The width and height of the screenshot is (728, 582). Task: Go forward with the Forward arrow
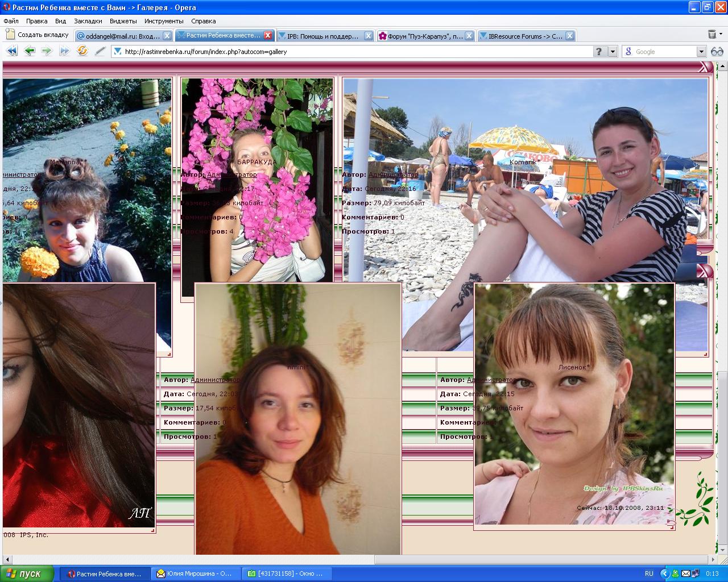[x=47, y=51]
